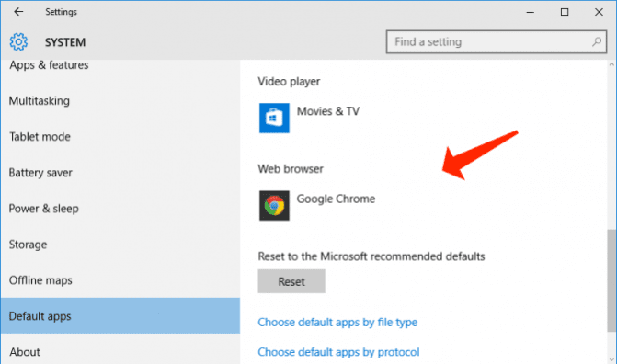Change the Movies & TV video player default
This screenshot has height=364, width=617.
coord(309,118)
